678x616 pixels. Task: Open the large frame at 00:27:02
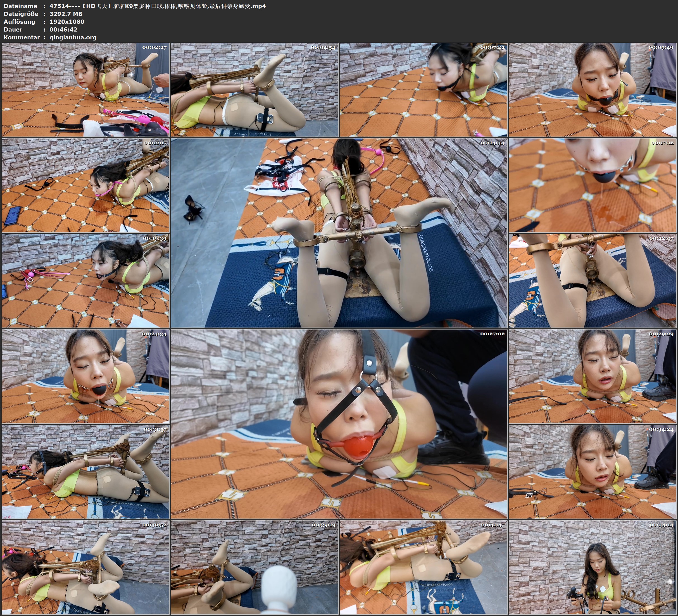click(339, 424)
